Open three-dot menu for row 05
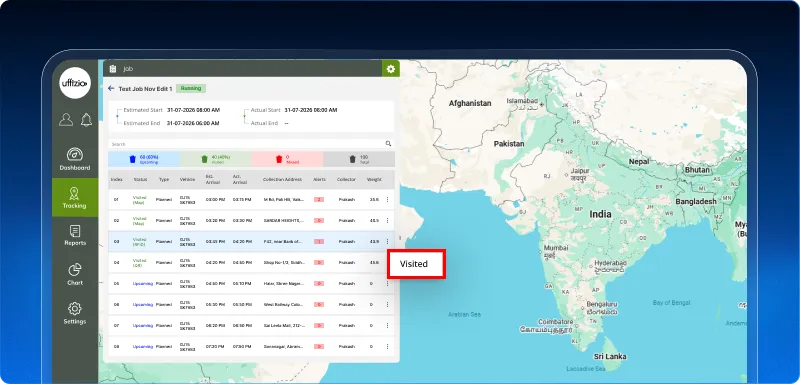800x384 pixels. pos(387,284)
